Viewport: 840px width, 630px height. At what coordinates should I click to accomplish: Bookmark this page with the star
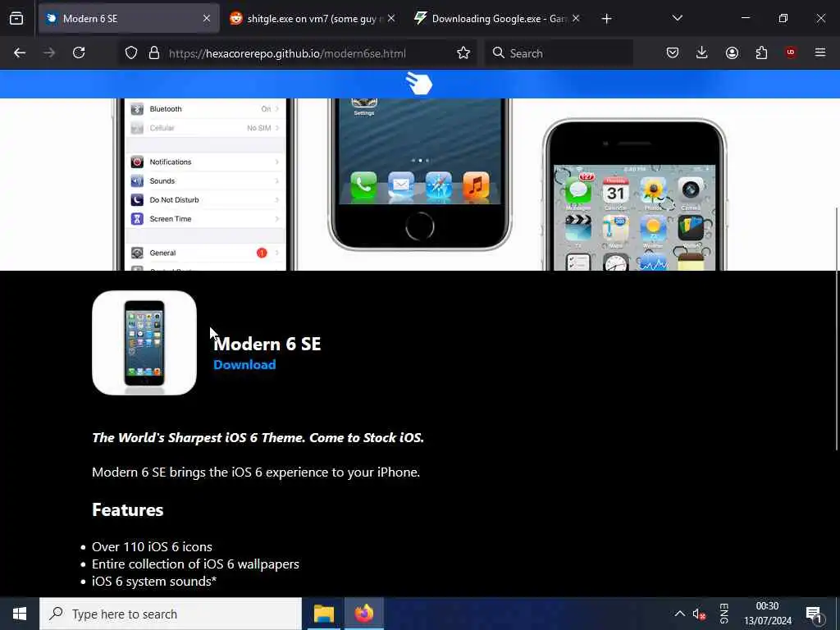point(463,53)
